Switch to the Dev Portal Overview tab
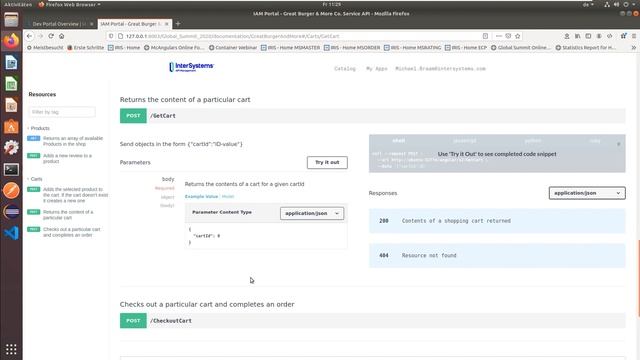This screenshot has width=640, height=360. (x=59, y=24)
